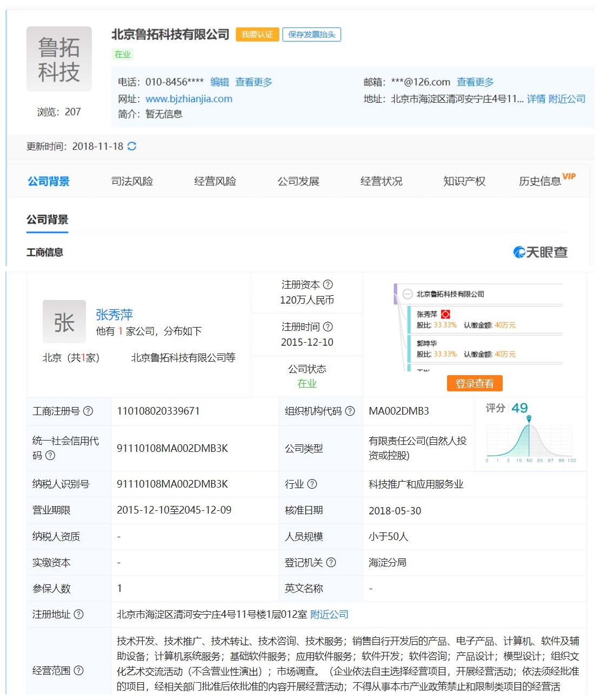Click help icon next to 注册资本
The image size is (600, 700).
[328, 284]
